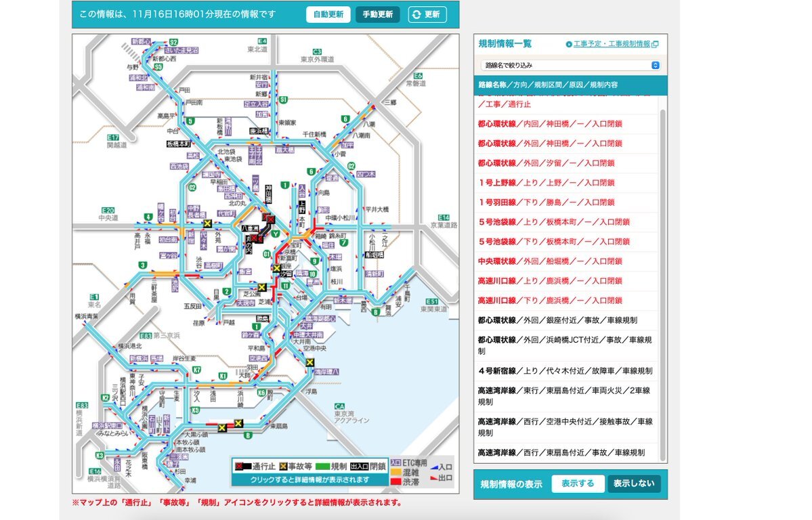
Task: Click the C1 route shield
Action: (x=268, y=255)
